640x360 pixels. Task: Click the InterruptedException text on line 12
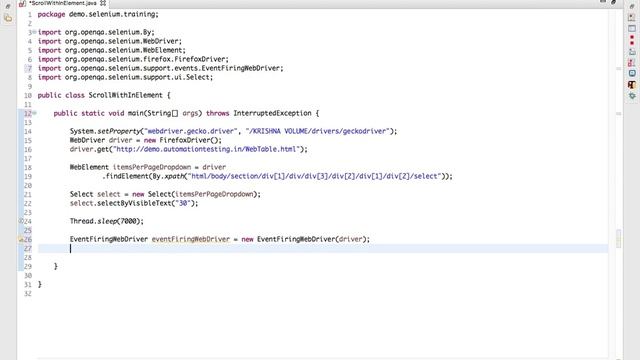[272, 113]
